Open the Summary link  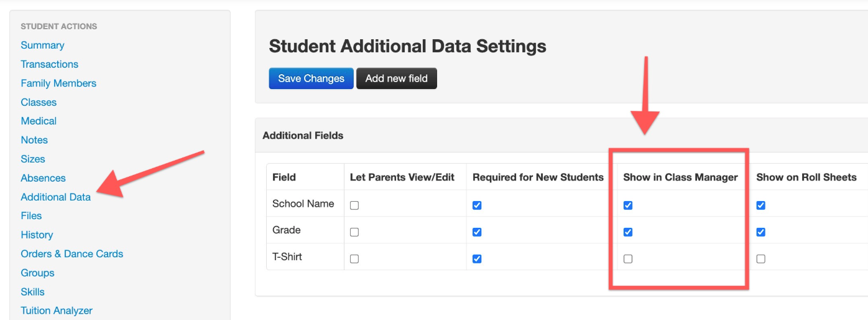[x=42, y=45]
